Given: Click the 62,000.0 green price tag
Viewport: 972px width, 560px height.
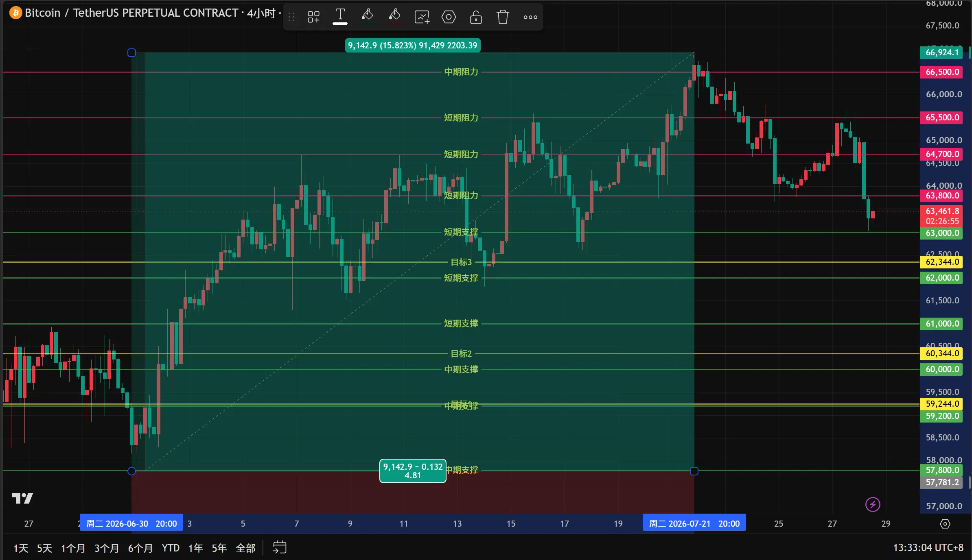Looking at the screenshot, I should 941,278.
